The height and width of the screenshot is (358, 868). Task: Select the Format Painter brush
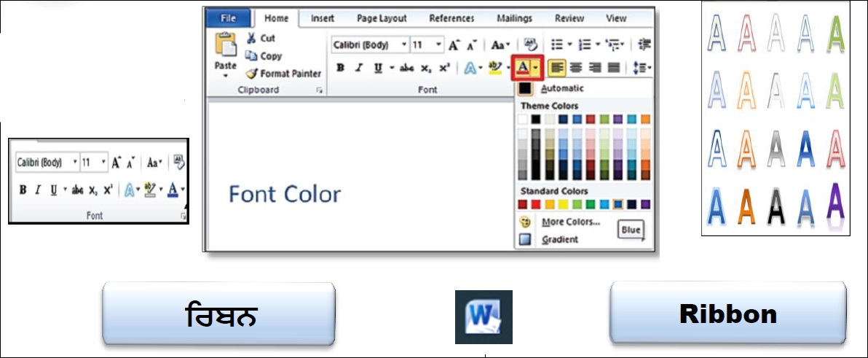(253, 74)
